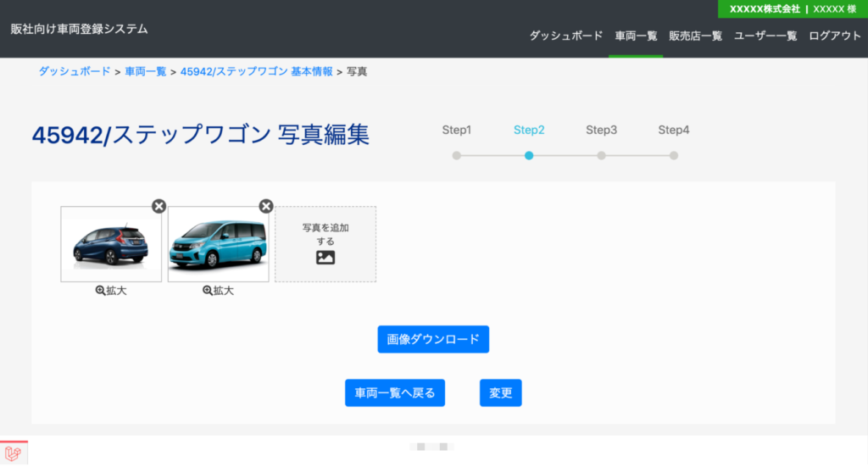Select the Step2 label
This screenshot has height=467, width=868.
(x=529, y=130)
